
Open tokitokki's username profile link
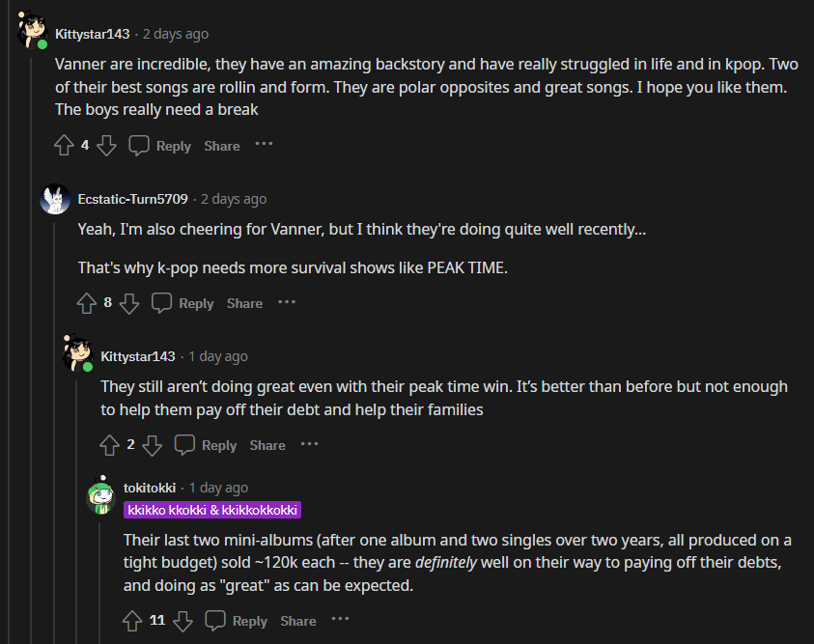152,488
